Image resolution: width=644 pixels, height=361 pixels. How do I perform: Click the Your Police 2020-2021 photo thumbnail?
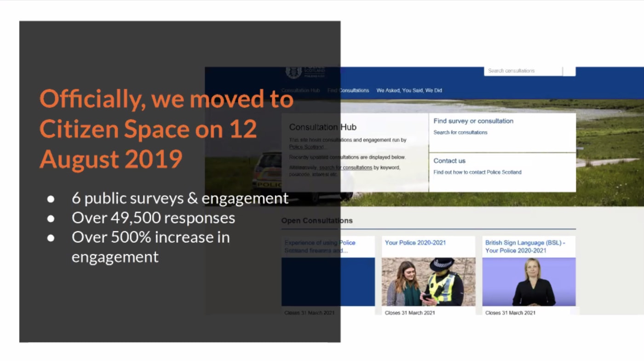point(428,281)
